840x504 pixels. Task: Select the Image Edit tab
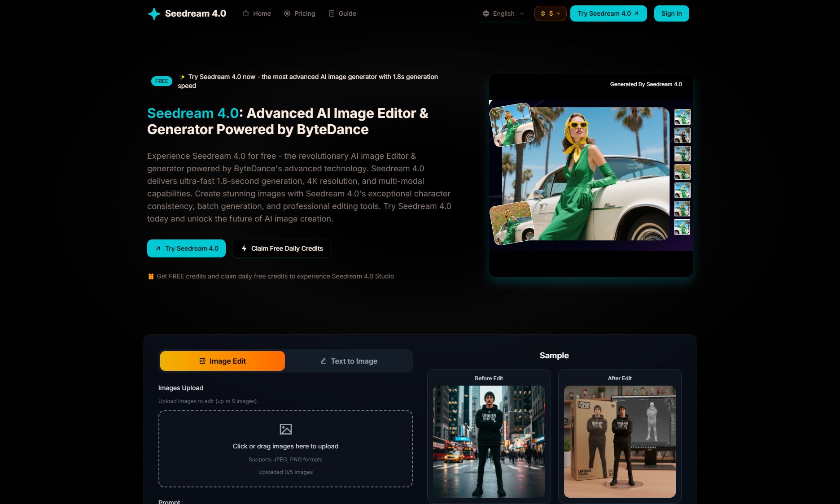click(x=223, y=361)
